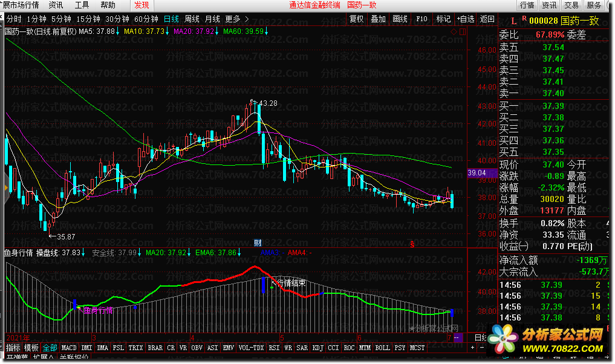Click the minus zoom-out button at bottom
The height and width of the screenshot is (364, 615).
(482, 348)
